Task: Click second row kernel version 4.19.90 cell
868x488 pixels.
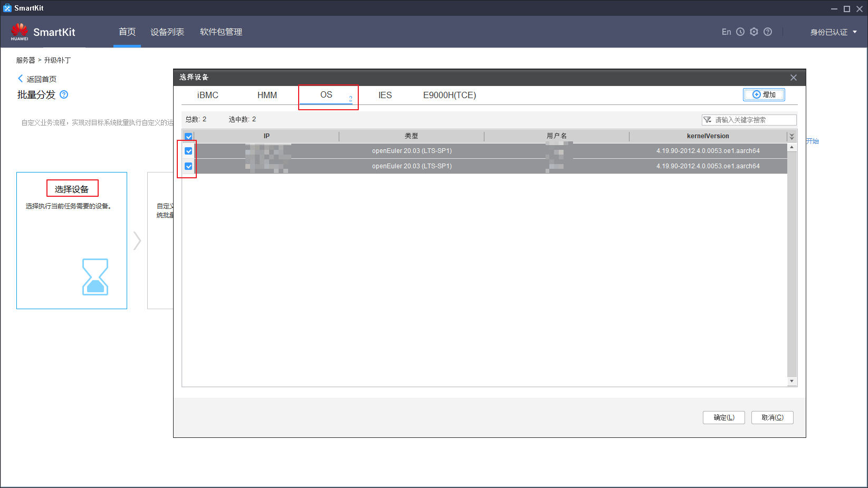Action: click(x=708, y=166)
